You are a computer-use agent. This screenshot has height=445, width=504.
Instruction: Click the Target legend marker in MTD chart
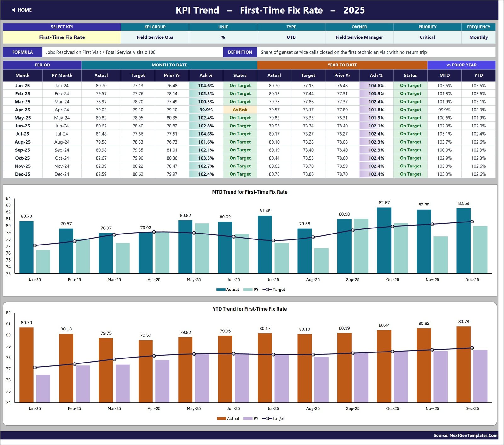[x=267, y=290]
